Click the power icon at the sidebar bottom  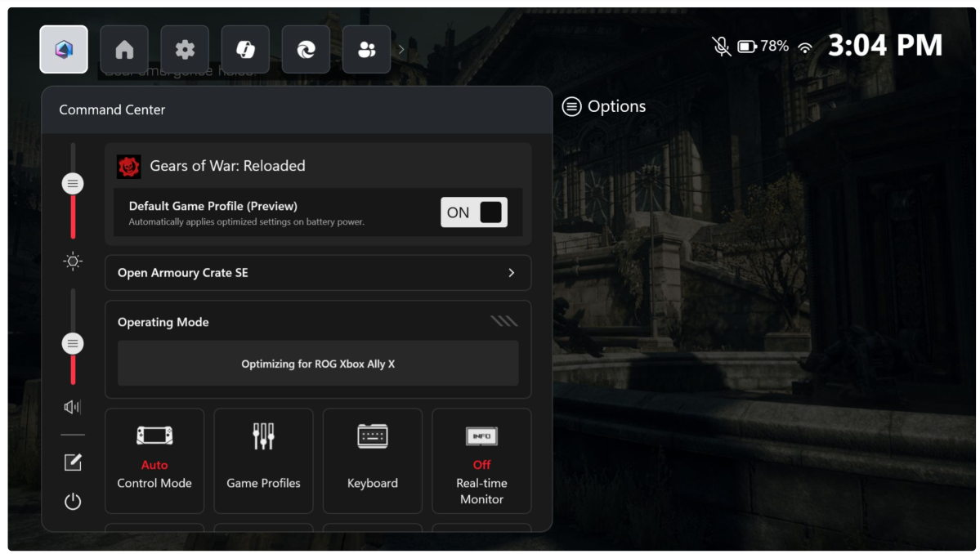73,501
